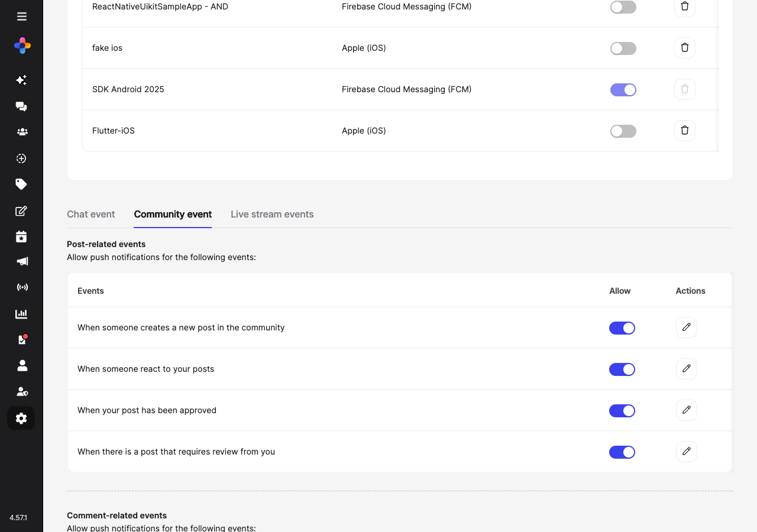Open the AI sparkles feature in sidebar

tap(21, 80)
